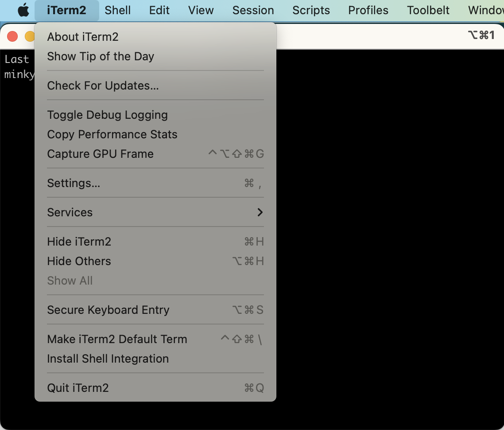Select Capture GPU Frame
The image size is (504, 430).
tap(155, 154)
